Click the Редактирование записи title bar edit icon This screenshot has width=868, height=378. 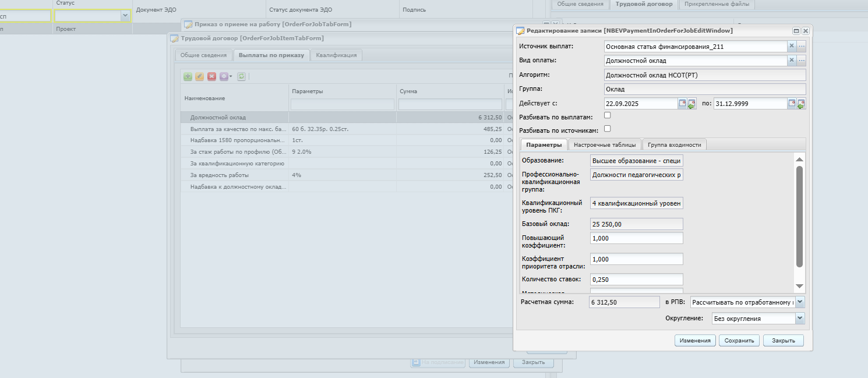[x=520, y=30]
